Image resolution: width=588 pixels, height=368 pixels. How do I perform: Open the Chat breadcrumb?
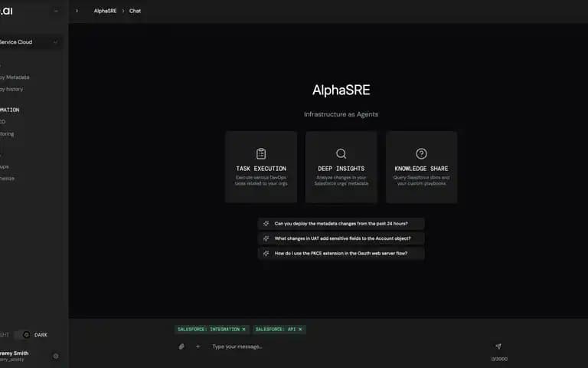(x=135, y=11)
